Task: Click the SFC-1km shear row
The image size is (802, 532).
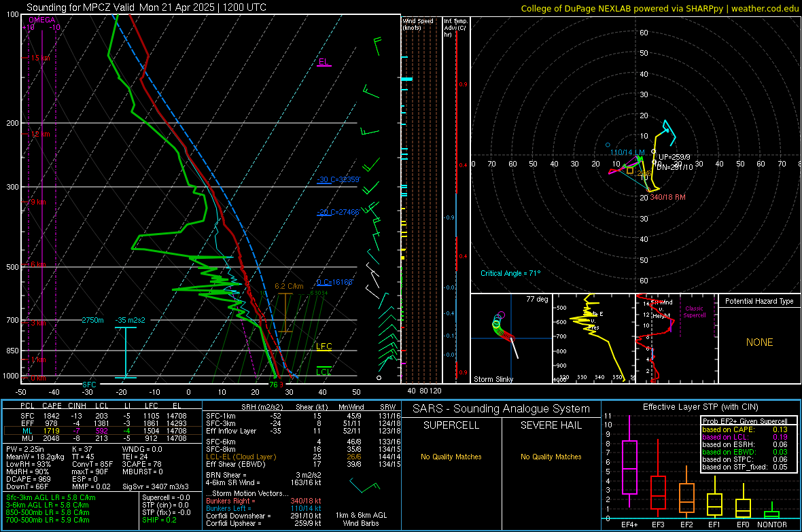Action: 302,416
